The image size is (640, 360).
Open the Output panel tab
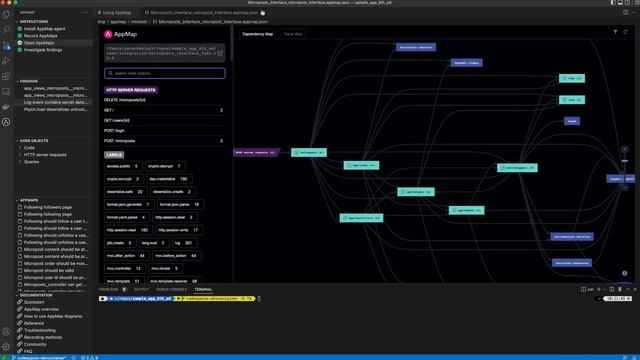[x=141, y=289]
